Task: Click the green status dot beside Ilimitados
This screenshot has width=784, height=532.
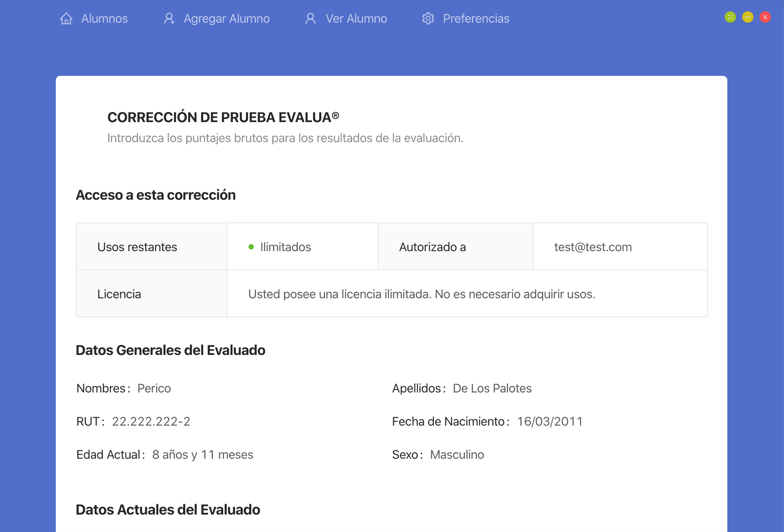Action: (x=251, y=247)
